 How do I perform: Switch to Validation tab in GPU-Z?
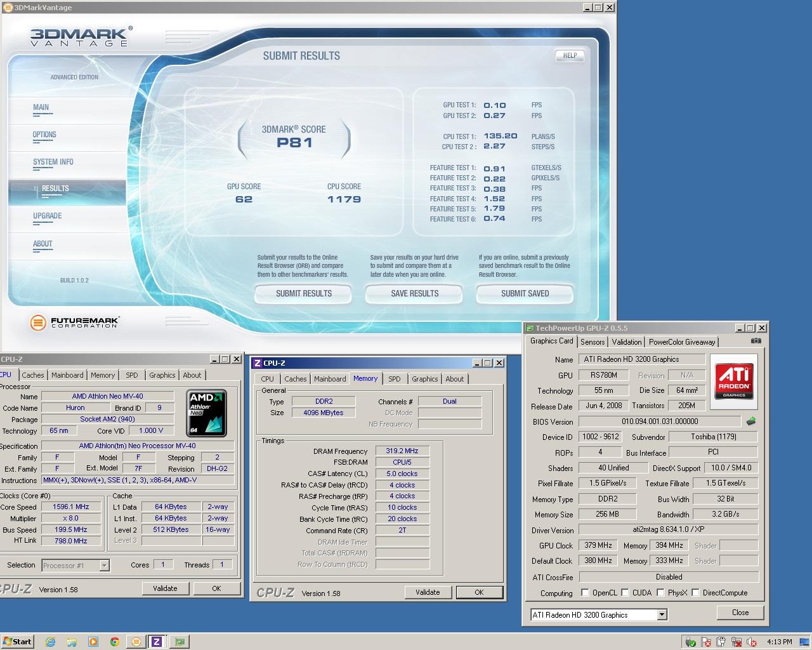627,342
